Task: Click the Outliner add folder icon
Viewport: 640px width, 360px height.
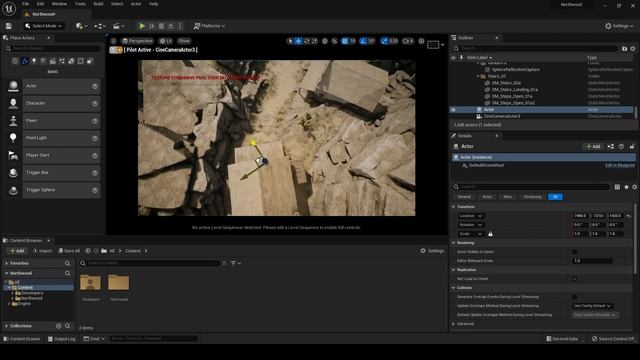Action: [x=624, y=49]
